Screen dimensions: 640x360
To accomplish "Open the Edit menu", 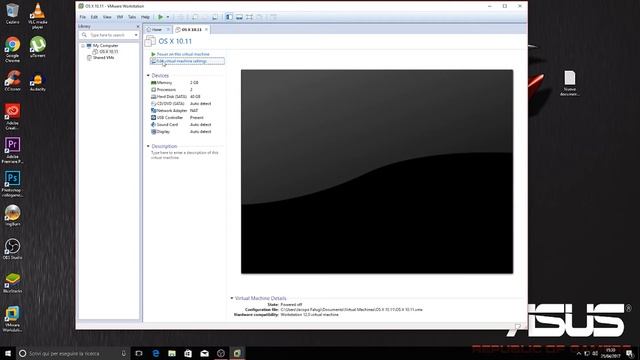I will click(x=94, y=17).
